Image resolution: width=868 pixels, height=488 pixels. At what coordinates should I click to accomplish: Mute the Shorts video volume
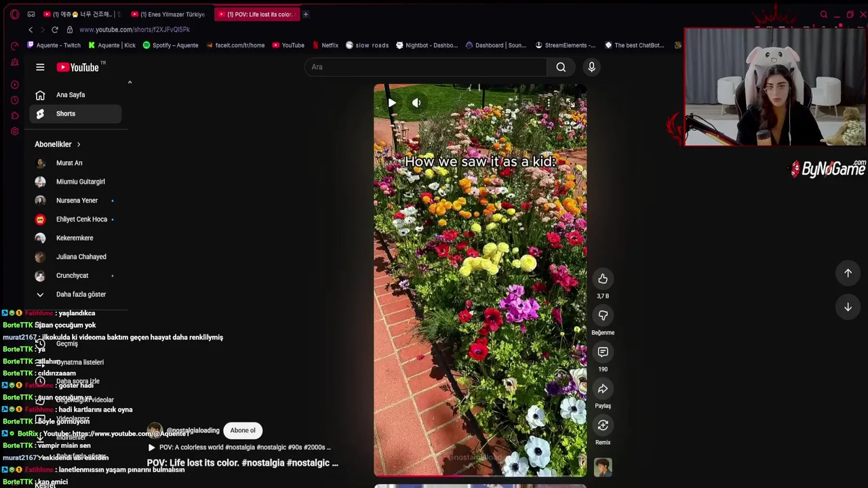point(416,103)
